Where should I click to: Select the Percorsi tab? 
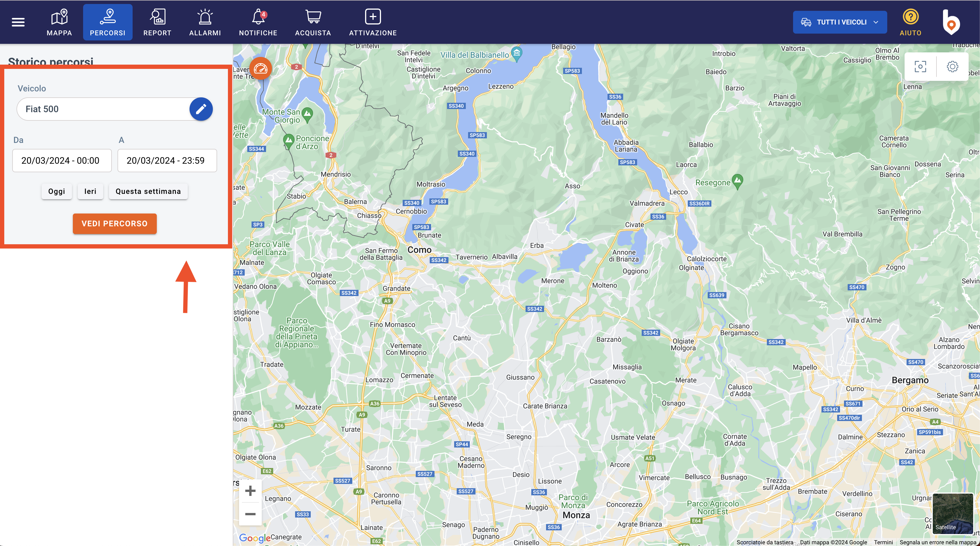pyautogui.click(x=108, y=22)
